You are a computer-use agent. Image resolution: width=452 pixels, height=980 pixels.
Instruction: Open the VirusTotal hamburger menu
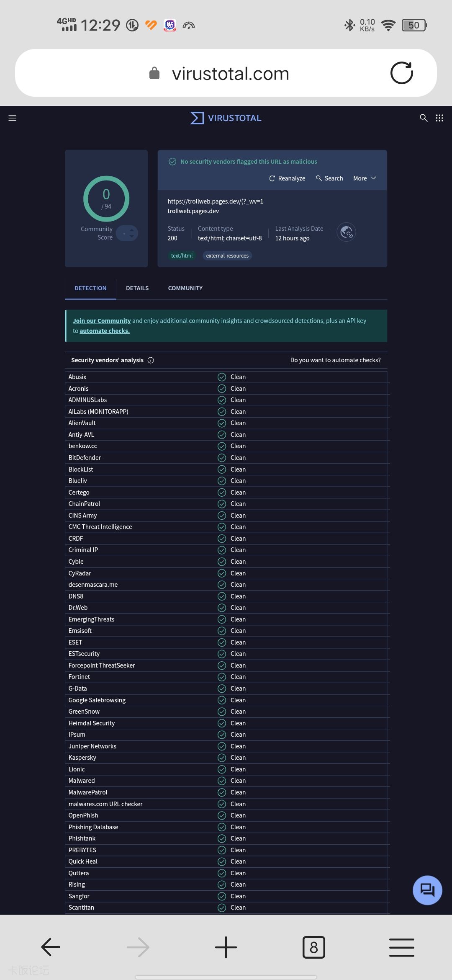(13, 118)
